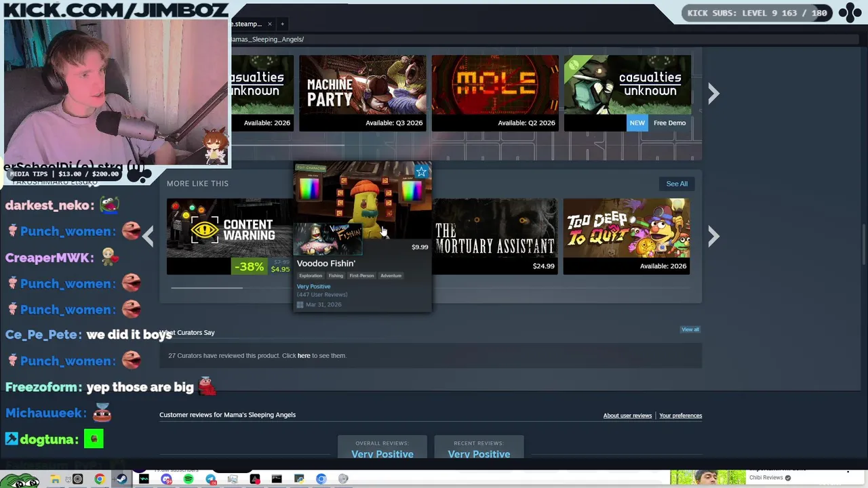Click Freezoform chat message

click(111, 387)
